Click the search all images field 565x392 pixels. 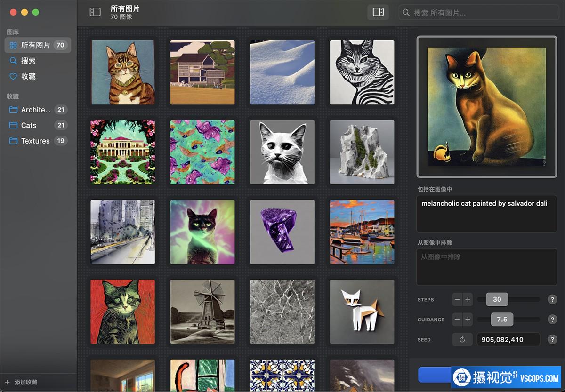coord(480,13)
